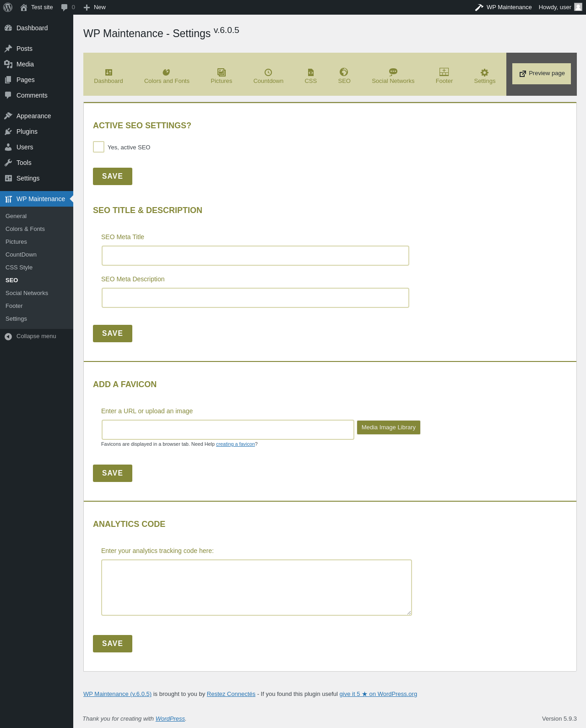Image resolution: width=586 pixels, height=728 pixels.
Task: Click the CSS file code icon
Action: click(x=311, y=72)
